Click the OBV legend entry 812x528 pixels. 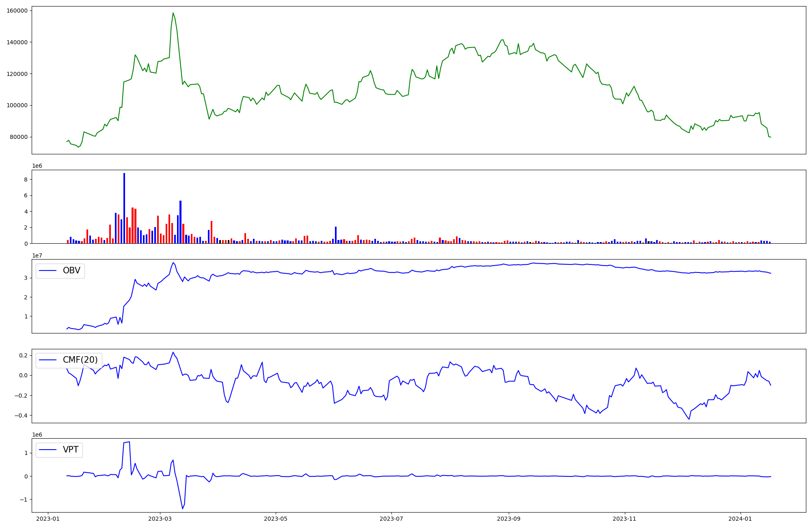(x=71, y=270)
